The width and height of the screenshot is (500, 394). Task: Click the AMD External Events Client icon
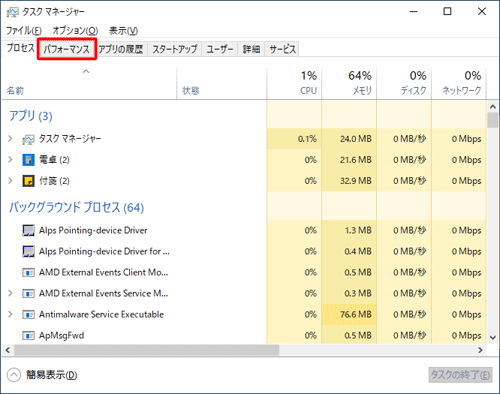(x=28, y=273)
